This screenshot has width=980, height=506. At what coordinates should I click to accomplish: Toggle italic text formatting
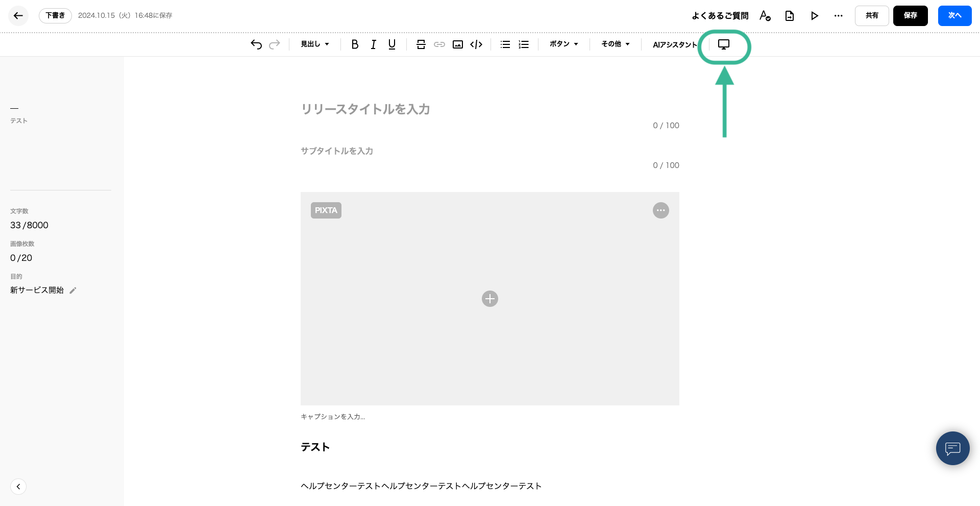(374, 44)
